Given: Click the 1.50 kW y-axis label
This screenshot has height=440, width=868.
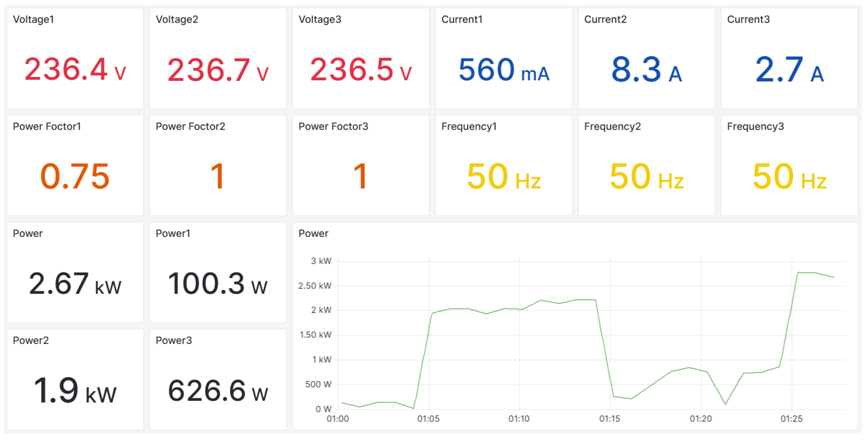Looking at the screenshot, I should coord(315,334).
